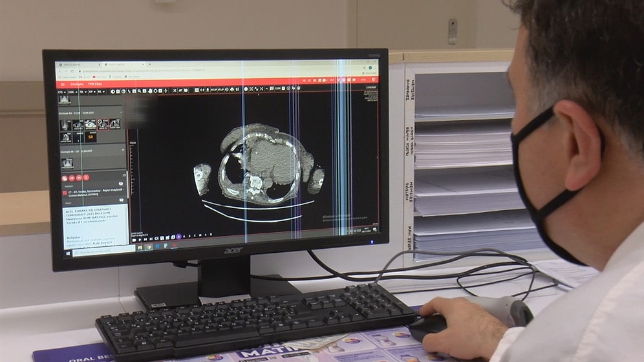Image resolution: width=644 pixels, height=362 pixels.
Task: Open the hamburger menu in the red header
Action: [63, 85]
